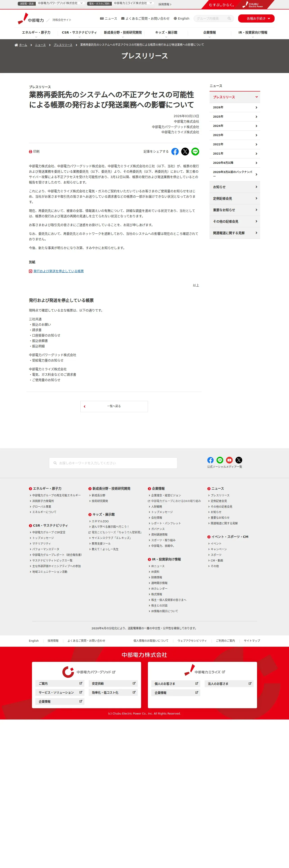Open the エネルギー・原子力 main menu
Image resolution: width=289 pixels, height=868 pixels.
[x=36, y=33]
